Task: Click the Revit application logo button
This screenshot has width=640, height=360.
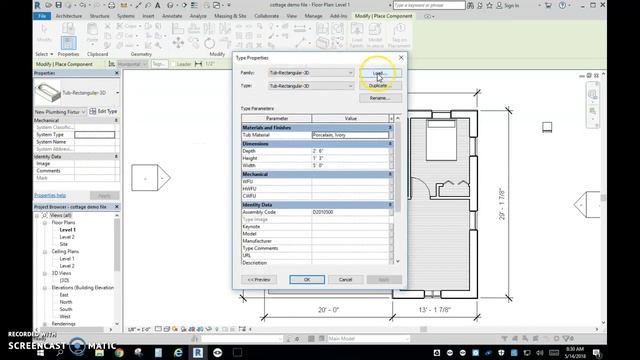Action: 38,5
